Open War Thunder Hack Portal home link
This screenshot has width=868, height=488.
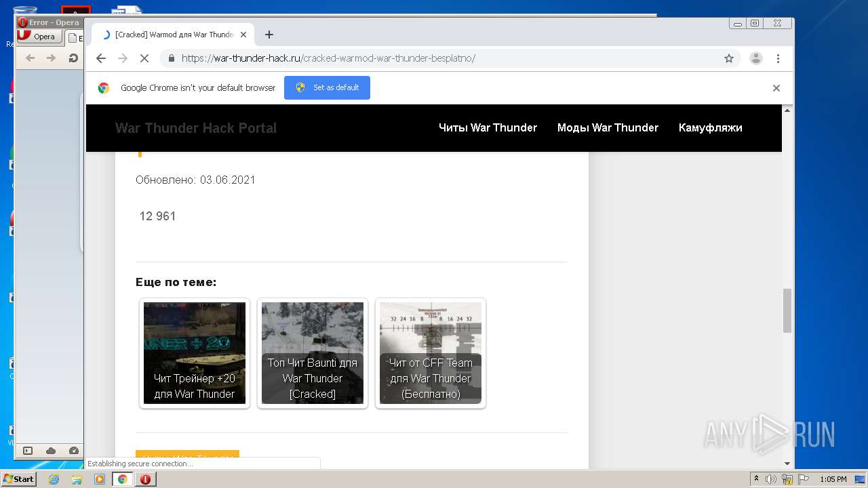[x=196, y=128]
